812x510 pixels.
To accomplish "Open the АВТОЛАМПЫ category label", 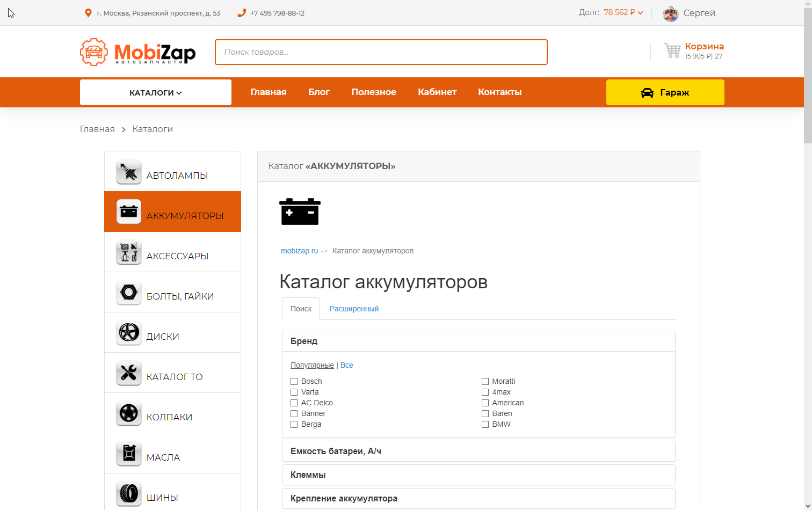I will (x=177, y=176).
